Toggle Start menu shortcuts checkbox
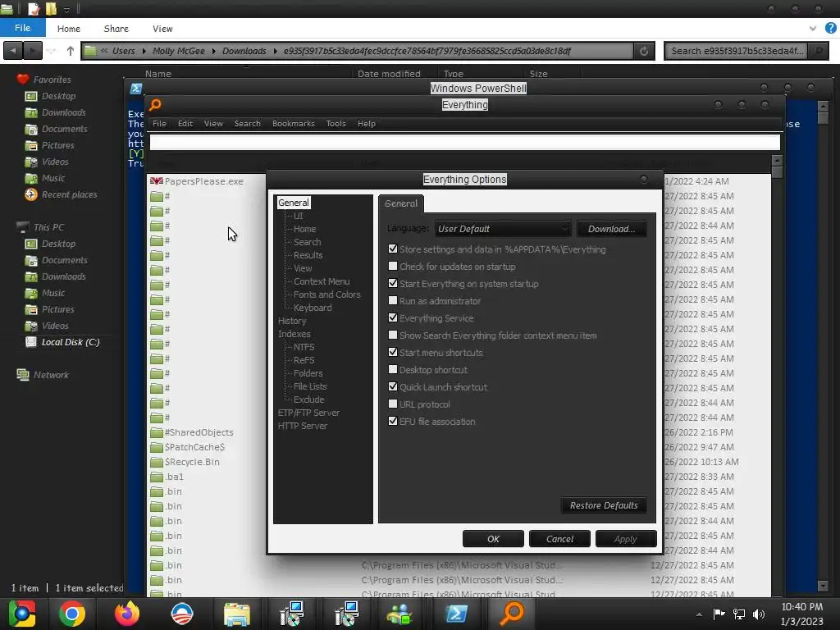 click(393, 353)
